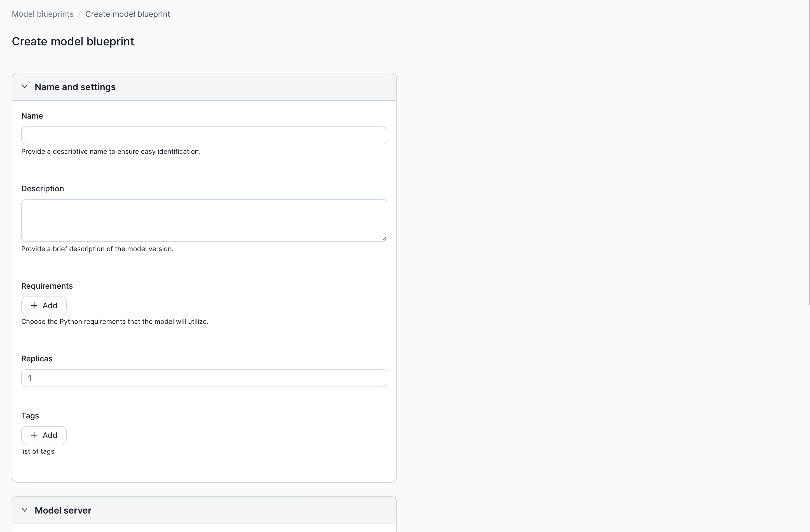Click the Create model blueprint breadcrumb

[x=128, y=14]
